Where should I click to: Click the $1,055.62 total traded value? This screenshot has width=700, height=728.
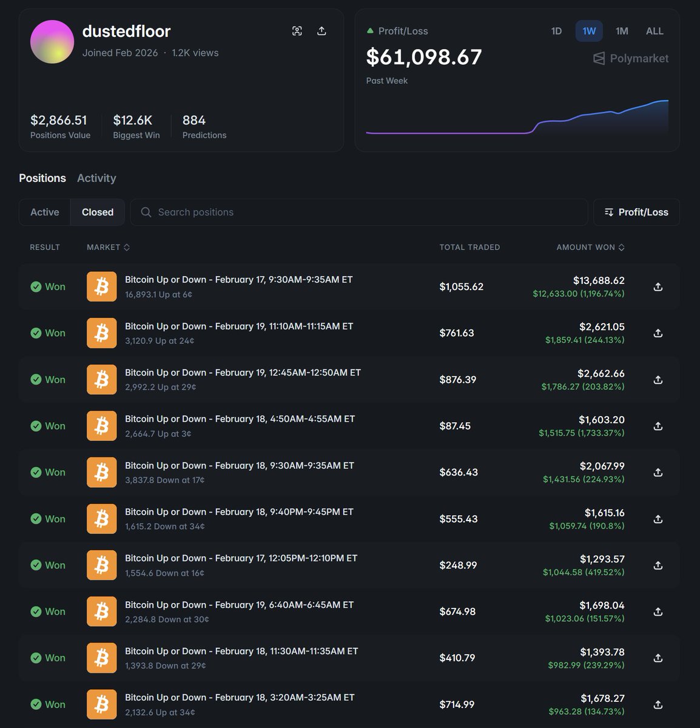click(462, 286)
